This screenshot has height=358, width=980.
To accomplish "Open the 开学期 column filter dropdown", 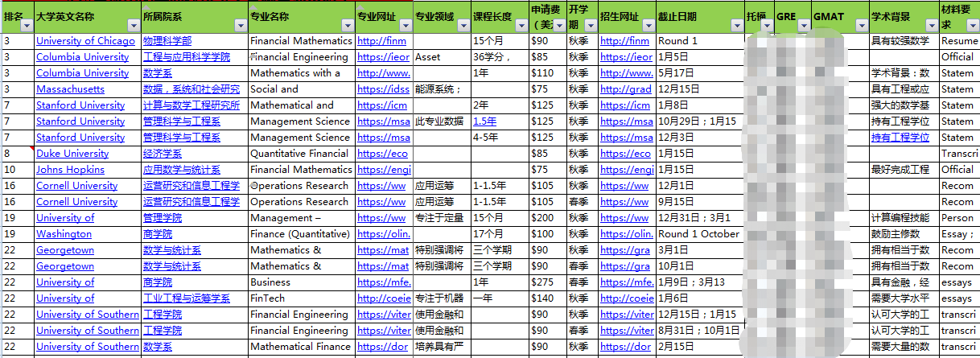I will pos(590,27).
